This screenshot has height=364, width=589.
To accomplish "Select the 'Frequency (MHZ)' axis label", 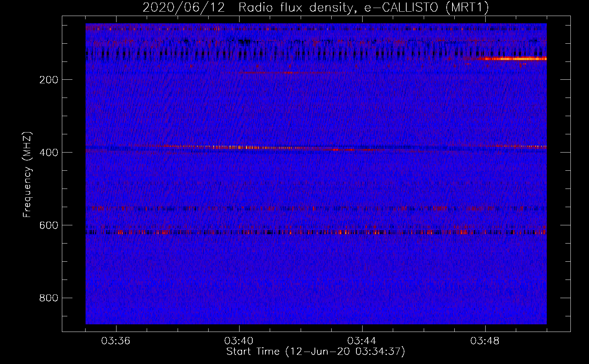I will [x=27, y=175].
